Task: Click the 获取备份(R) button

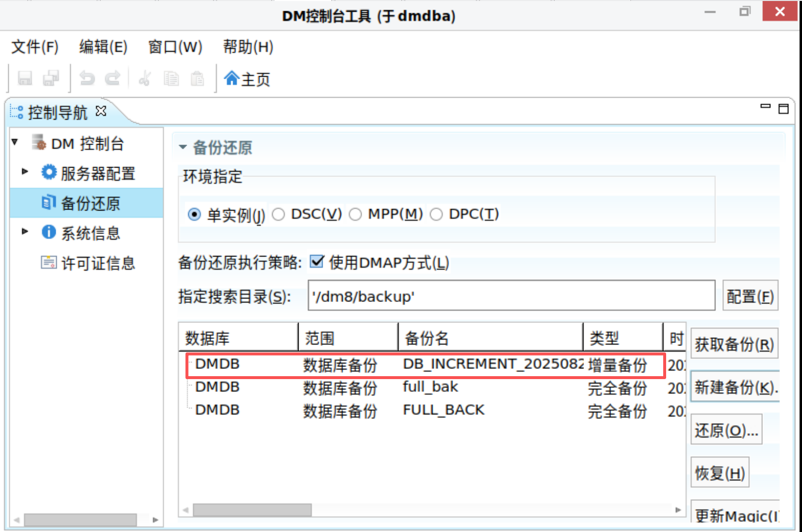Action: point(734,344)
